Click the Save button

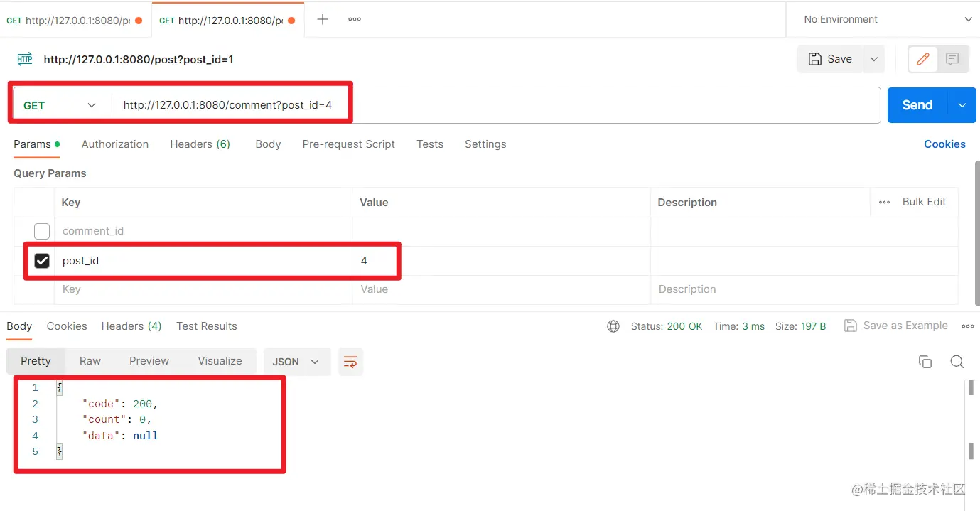click(830, 59)
